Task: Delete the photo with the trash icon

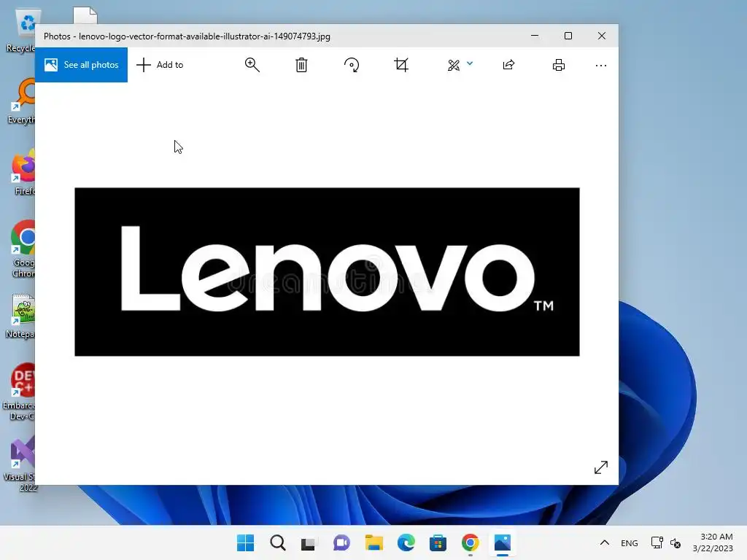Action: tap(301, 65)
